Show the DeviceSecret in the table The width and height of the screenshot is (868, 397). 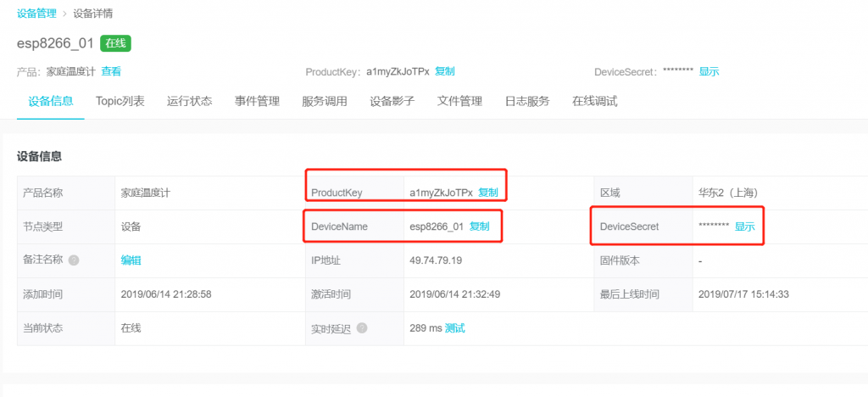tap(744, 226)
